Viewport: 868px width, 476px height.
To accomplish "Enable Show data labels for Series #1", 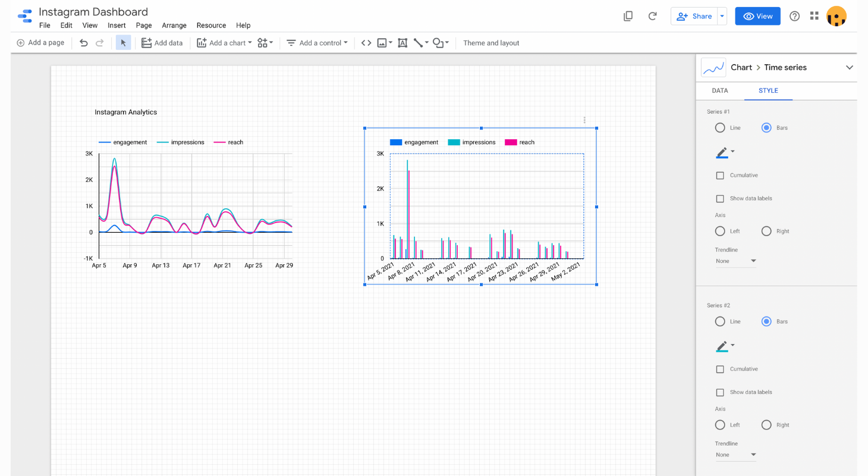I will 720,199.
